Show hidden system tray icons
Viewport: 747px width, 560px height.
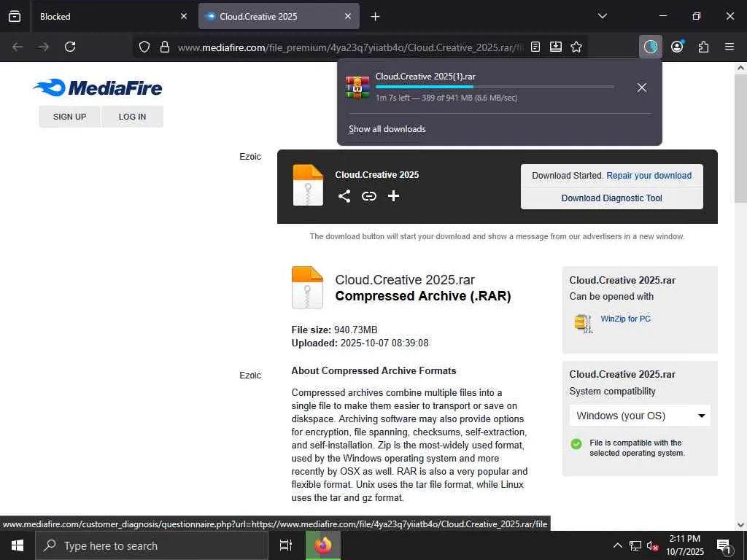617,545
